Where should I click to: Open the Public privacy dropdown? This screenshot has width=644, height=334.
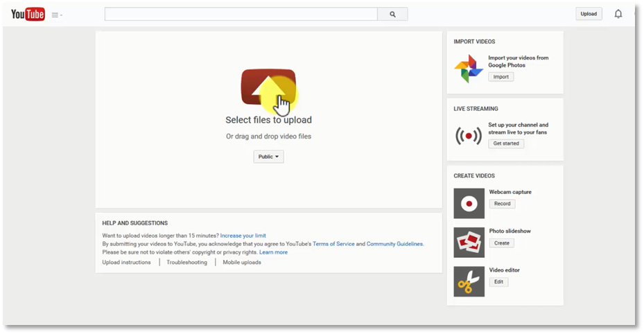[x=268, y=157]
